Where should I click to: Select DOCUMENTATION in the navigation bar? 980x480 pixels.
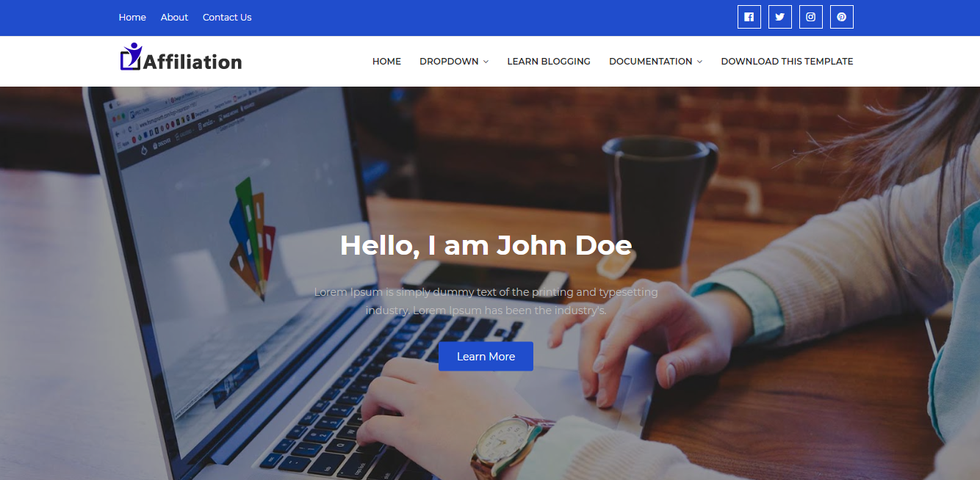[650, 62]
